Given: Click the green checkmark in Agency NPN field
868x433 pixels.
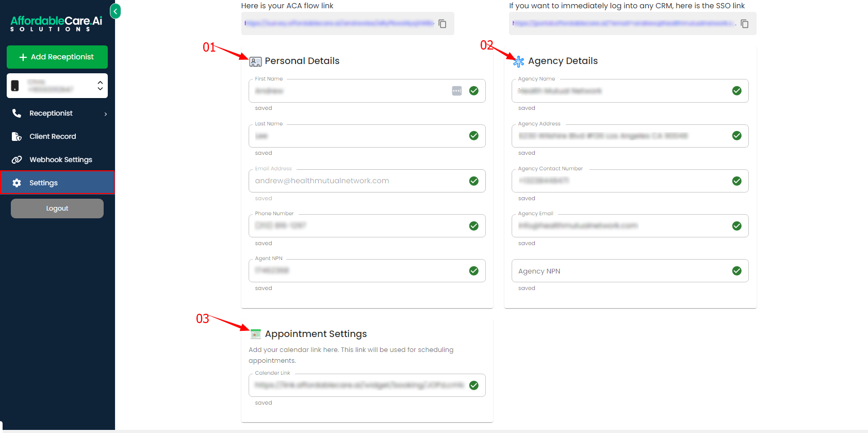Looking at the screenshot, I should click(x=736, y=271).
